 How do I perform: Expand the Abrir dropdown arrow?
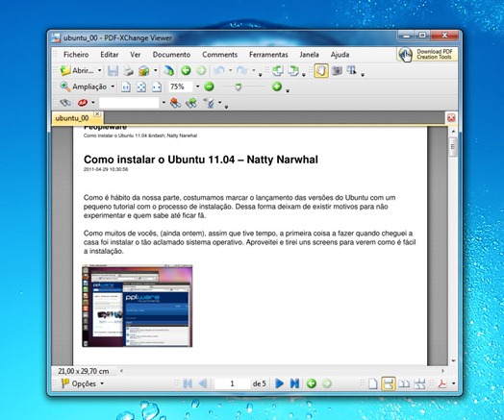click(99, 70)
